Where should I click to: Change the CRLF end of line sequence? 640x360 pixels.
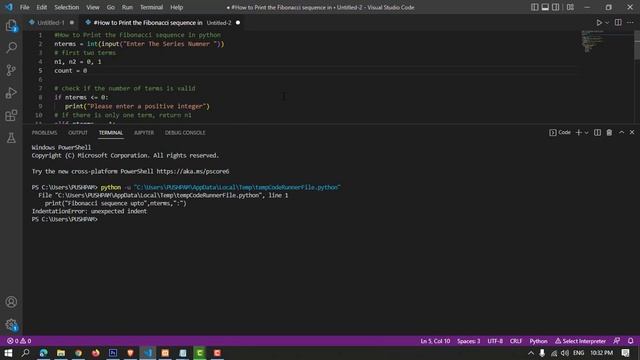(x=516, y=341)
